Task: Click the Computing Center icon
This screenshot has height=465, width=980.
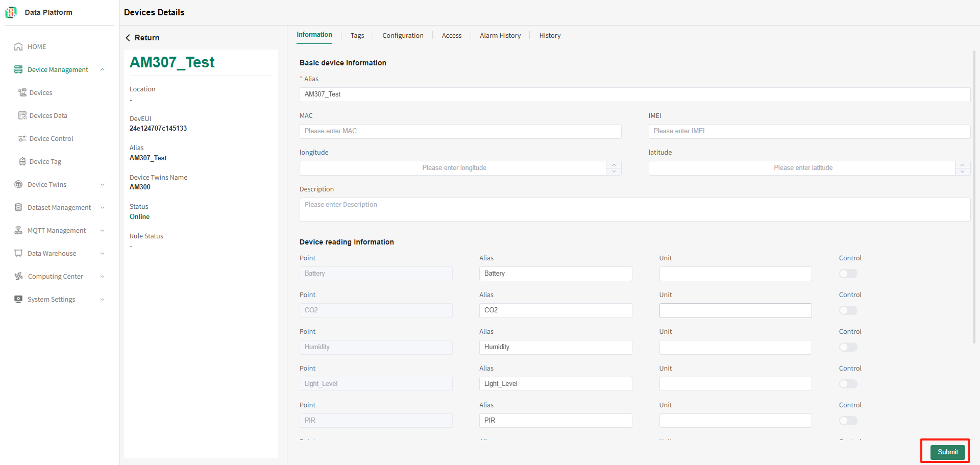Action: (18, 276)
